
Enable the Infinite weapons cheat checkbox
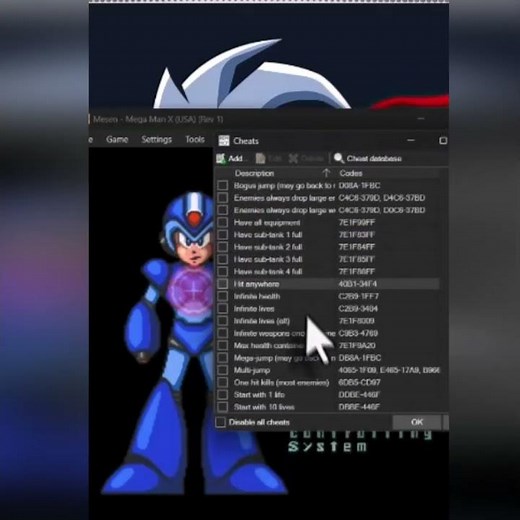point(223,333)
